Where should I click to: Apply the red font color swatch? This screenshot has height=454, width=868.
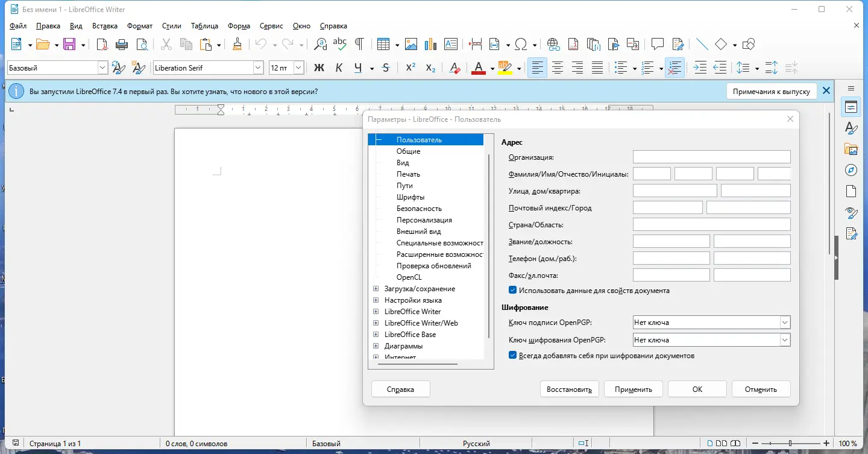pos(479,68)
